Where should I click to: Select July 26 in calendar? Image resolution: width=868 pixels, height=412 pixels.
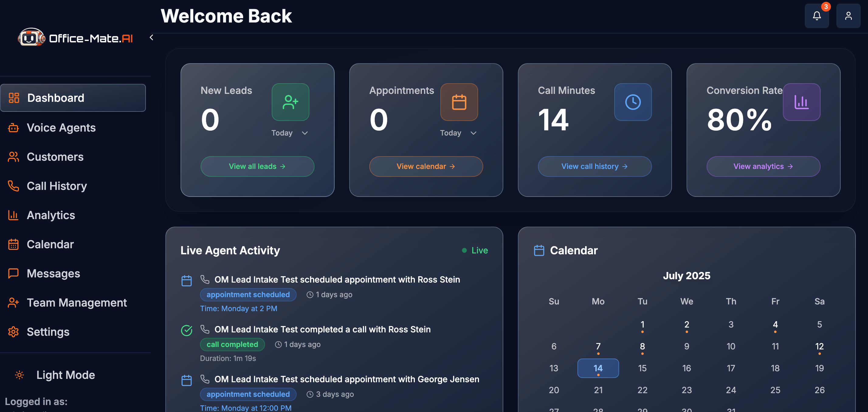pos(819,390)
